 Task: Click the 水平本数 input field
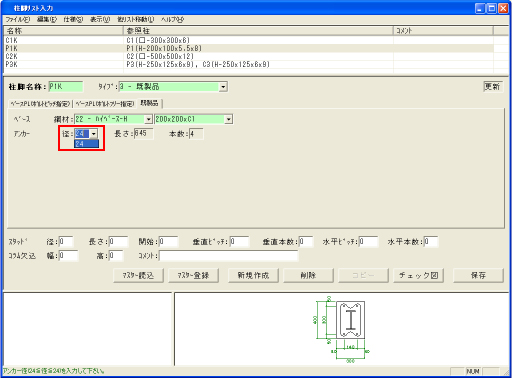pos(431,242)
